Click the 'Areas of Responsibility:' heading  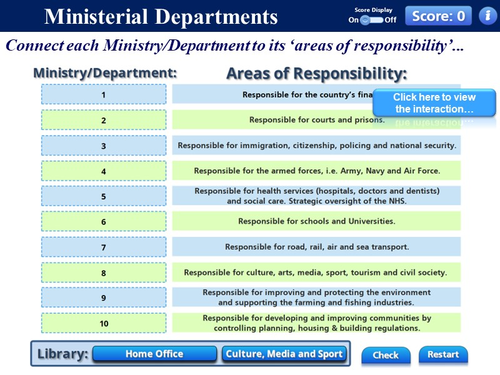(x=317, y=73)
